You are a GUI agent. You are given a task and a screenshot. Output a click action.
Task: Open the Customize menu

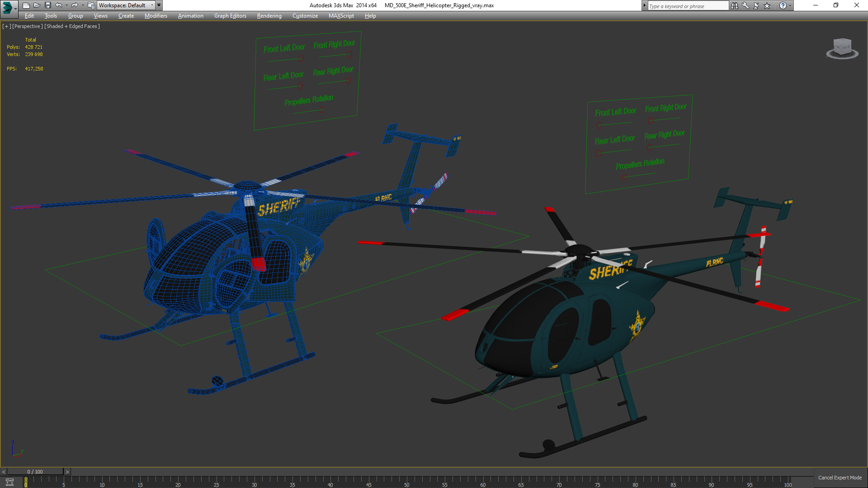click(x=305, y=16)
